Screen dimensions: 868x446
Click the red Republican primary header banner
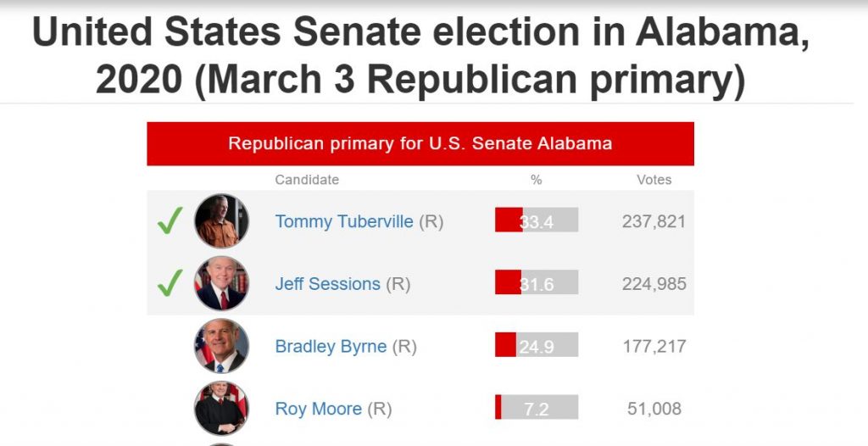click(420, 143)
